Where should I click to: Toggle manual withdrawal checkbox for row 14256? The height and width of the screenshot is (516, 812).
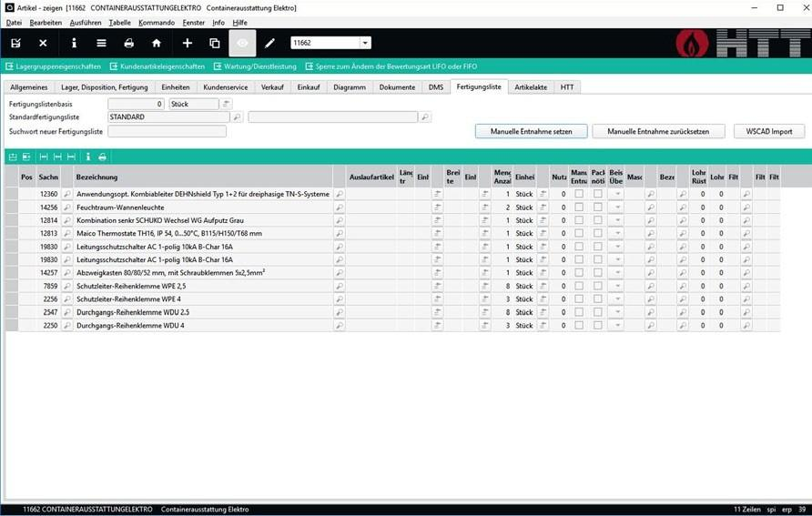[x=579, y=207]
